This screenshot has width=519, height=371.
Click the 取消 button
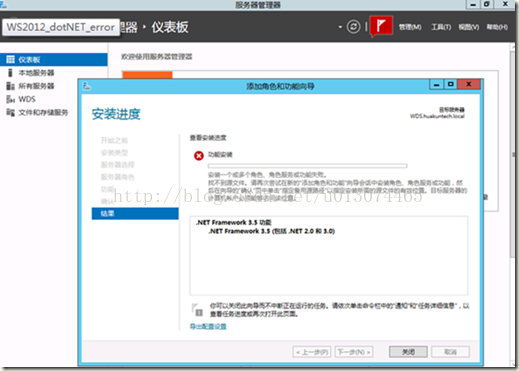click(x=450, y=352)
